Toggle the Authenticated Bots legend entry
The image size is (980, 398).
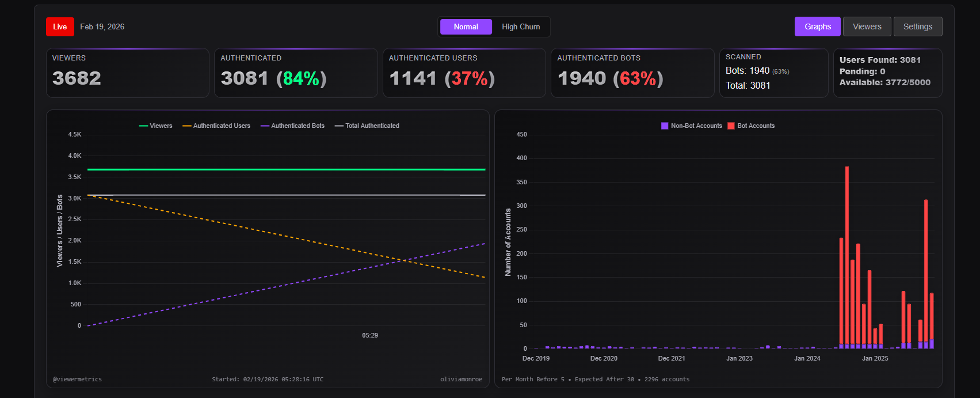[292, 126]
